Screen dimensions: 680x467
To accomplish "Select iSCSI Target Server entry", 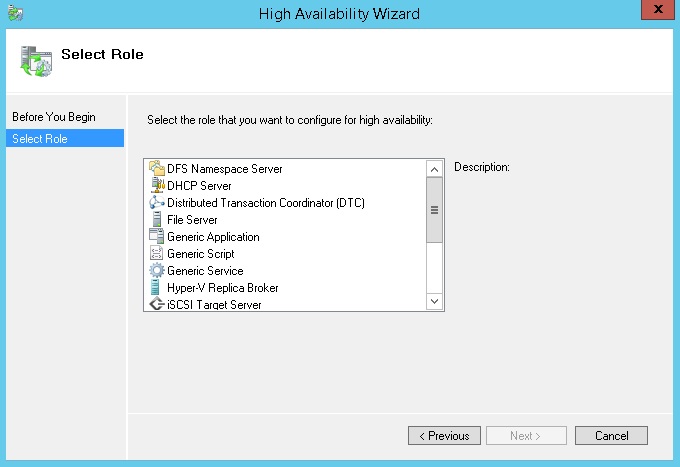I will pyautogui.click(x=214, y=305).
